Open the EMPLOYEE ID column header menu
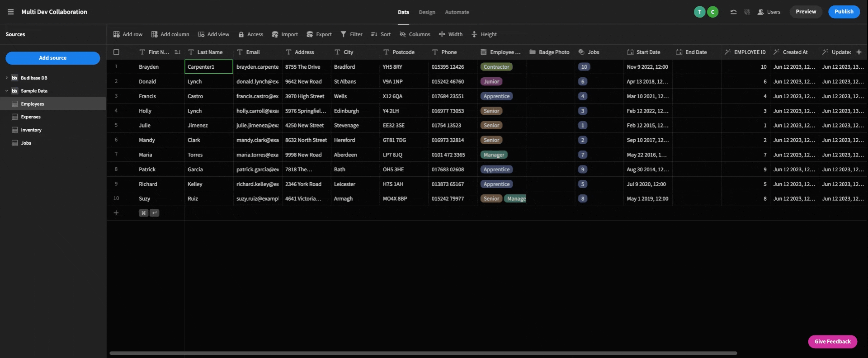Screen dimensions: 868x358 pyautogui.click(x=746, y=52)
